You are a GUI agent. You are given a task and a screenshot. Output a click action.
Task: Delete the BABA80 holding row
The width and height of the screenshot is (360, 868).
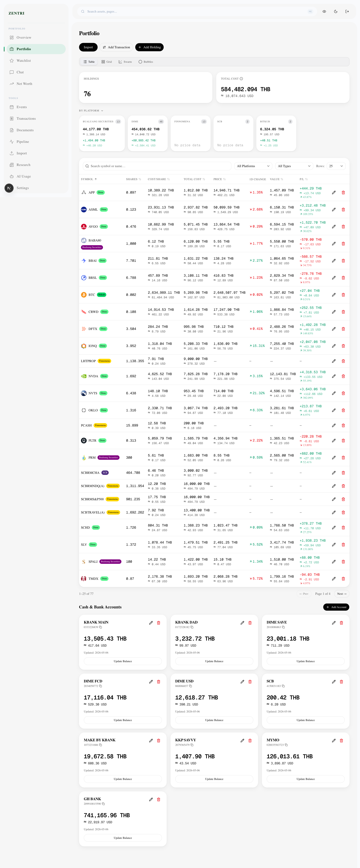pyautogui.click(x=343, y=244)
